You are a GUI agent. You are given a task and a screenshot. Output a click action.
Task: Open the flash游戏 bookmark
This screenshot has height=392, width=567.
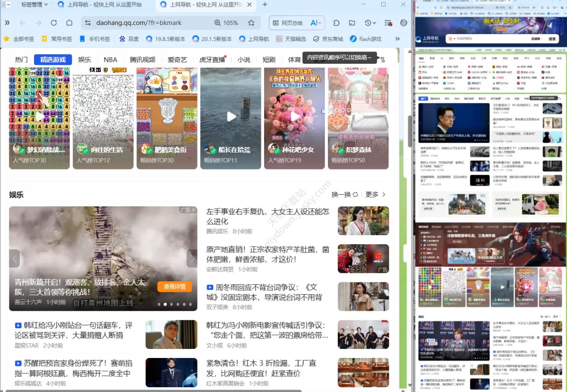(x=366, y=39)
